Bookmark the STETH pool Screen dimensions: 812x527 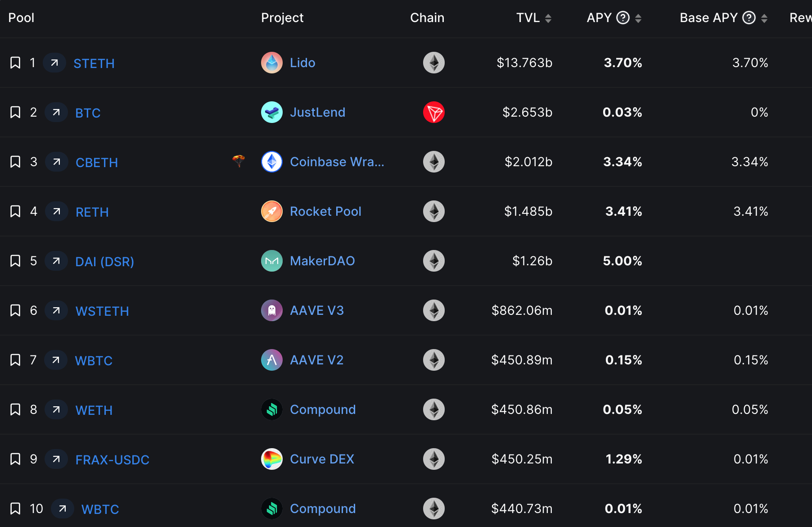(x=15, y=63)
